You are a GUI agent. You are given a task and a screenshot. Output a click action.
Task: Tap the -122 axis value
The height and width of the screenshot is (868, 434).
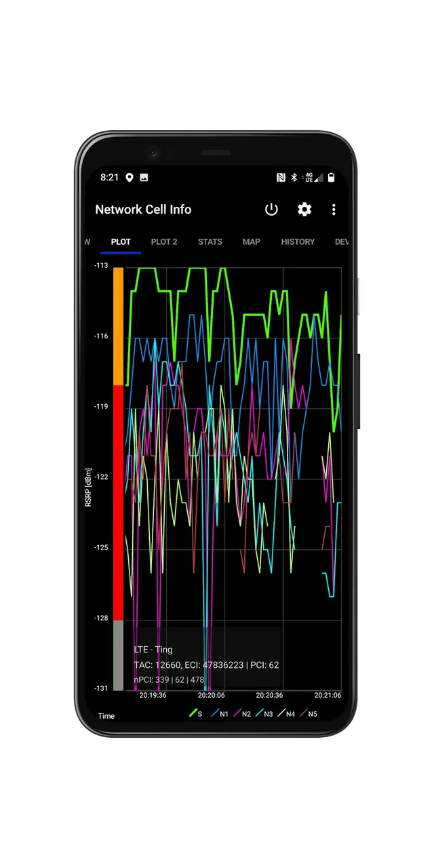tap(100, 477)
